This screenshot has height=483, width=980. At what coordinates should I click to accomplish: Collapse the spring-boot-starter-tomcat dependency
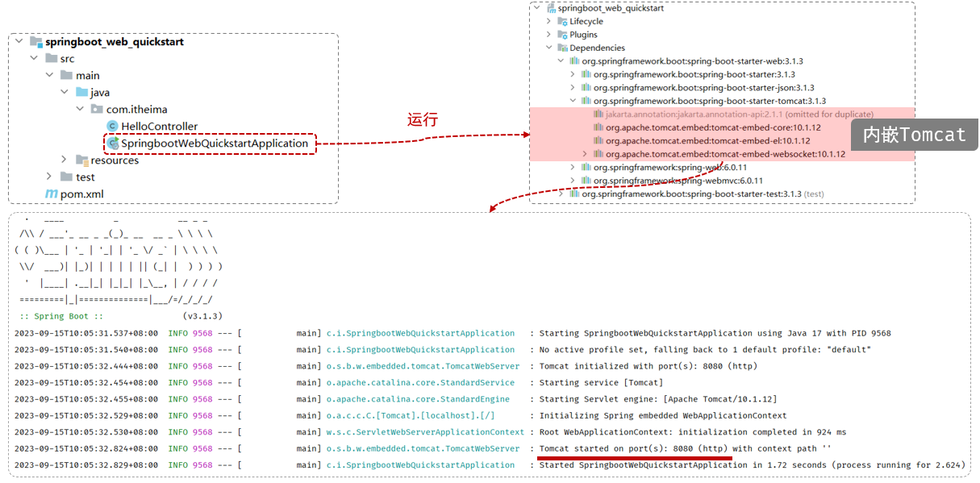pyautogui.click(x=573, y=101)
